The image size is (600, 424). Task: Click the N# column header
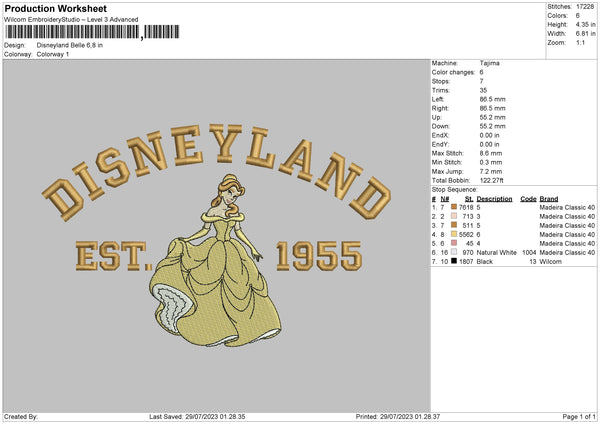coord(444,198)
